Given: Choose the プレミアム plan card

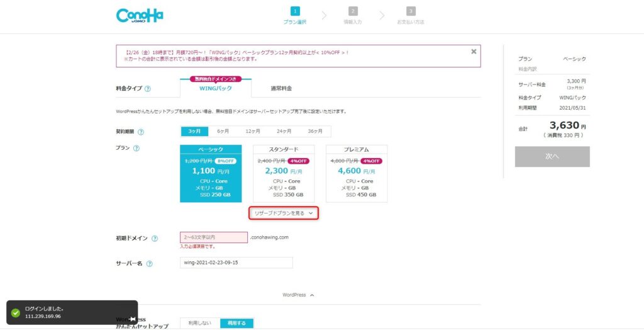Looking at the screenshot, I should 357,173.
